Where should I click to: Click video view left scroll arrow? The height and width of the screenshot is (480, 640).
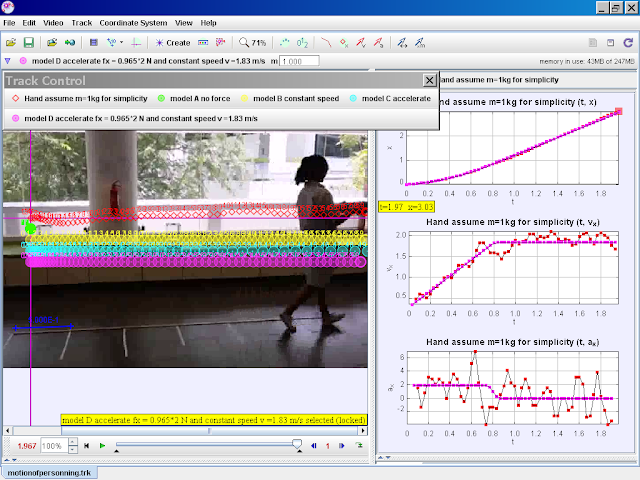click(8, 431)
